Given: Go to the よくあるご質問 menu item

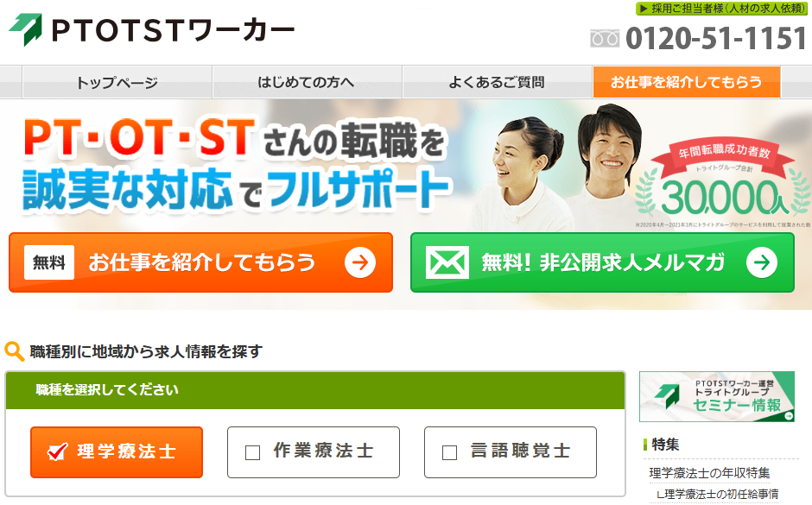Looking at the screenshot, I should point(498,82).
